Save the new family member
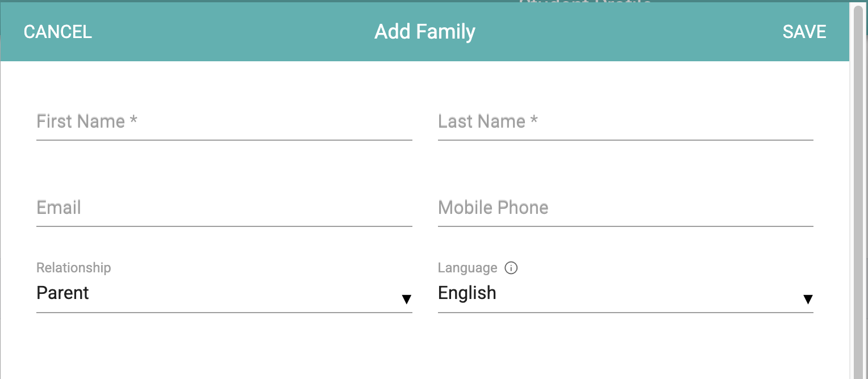Screen dimensions: 868x379 (804, 32)
